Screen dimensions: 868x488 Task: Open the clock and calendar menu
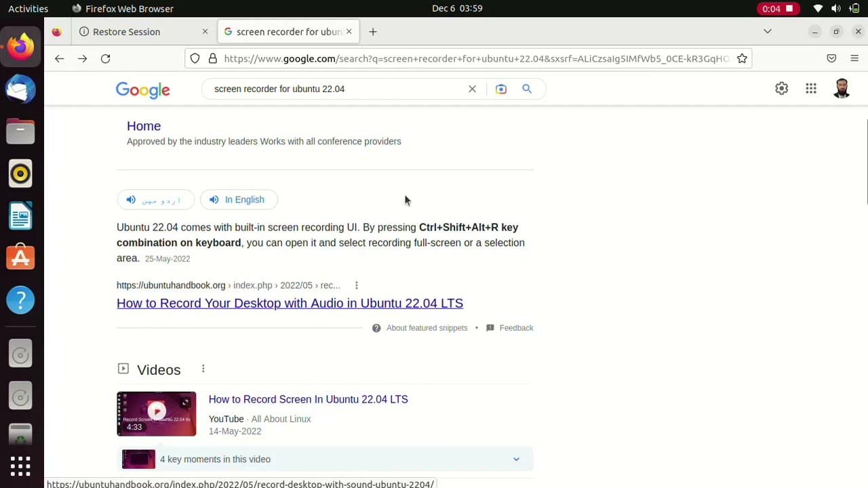coord(457,9)
